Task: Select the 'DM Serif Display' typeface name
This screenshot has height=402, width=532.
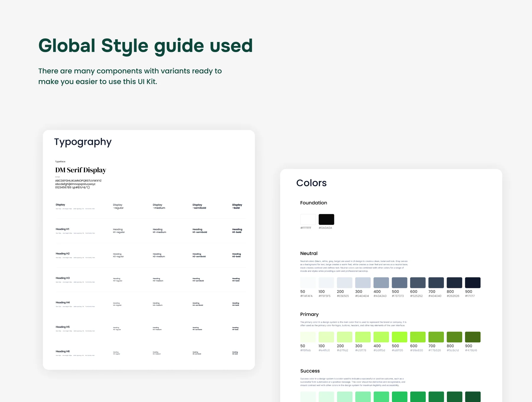Action: click(81, 170)
